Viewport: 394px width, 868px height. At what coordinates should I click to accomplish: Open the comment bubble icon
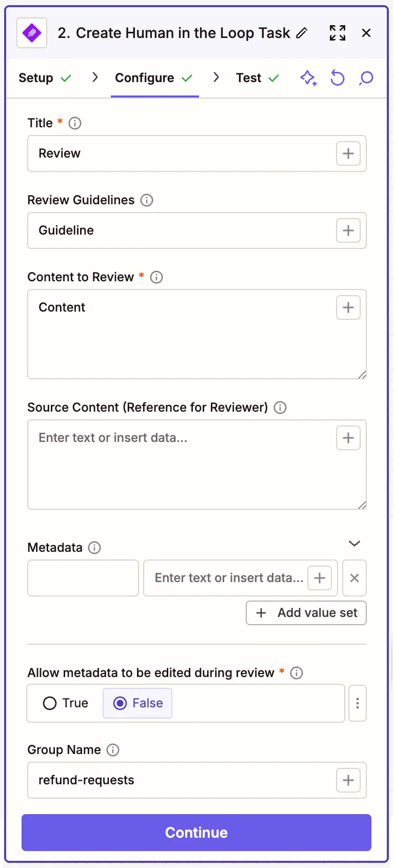pyautogui.click(x=366, y=78)
